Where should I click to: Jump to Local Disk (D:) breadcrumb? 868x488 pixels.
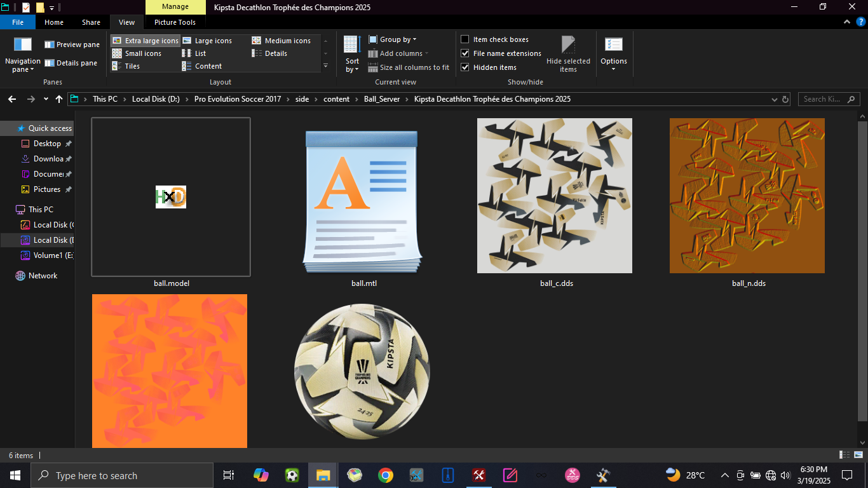coord(156,99)
